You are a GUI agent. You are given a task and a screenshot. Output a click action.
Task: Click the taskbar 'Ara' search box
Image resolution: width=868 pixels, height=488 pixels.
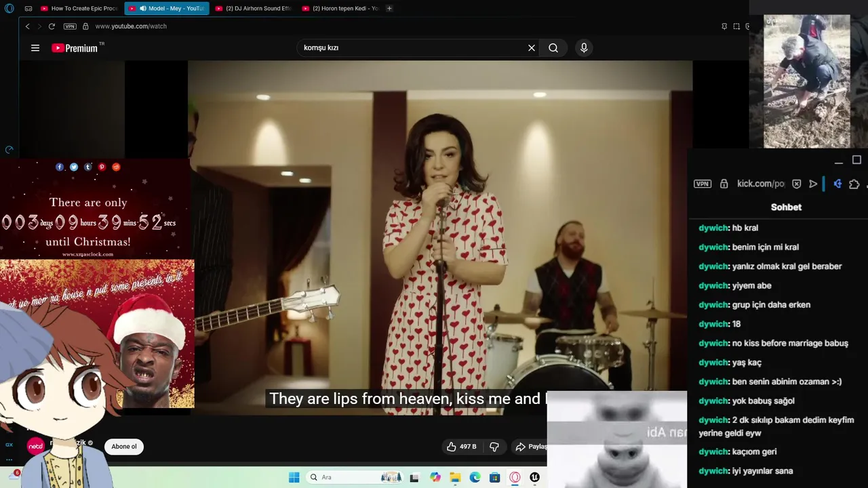click(354, 477)
